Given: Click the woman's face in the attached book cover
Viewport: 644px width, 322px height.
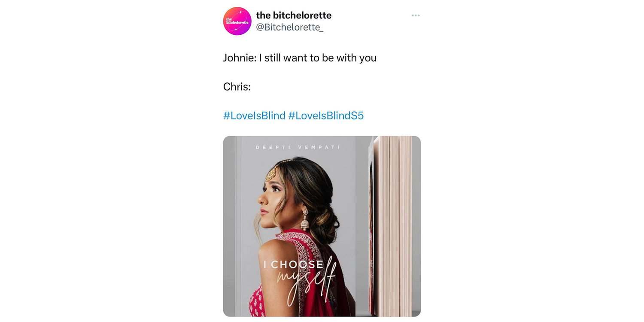Looking at the screenshot, I should coord(271,197).
